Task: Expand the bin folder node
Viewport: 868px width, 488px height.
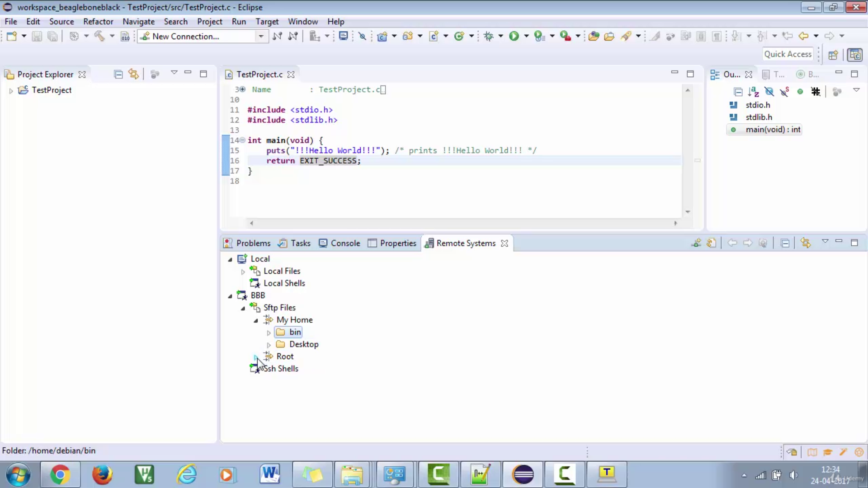Action: click(x=269, y=333)
